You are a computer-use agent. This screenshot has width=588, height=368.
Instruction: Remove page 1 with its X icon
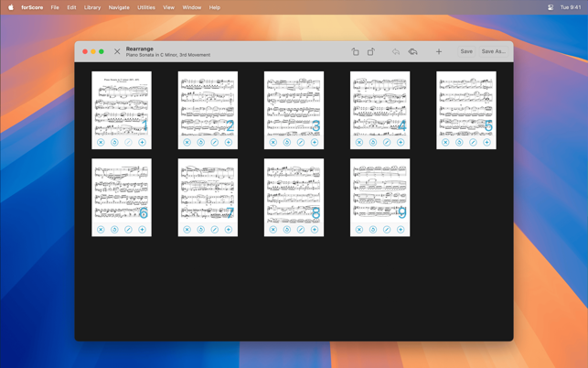101,142
